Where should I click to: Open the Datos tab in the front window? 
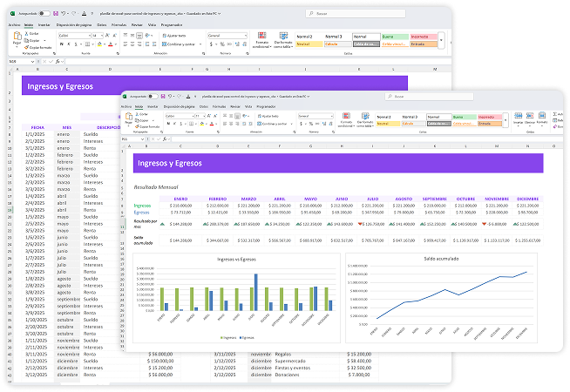click(x=204, y=106)
